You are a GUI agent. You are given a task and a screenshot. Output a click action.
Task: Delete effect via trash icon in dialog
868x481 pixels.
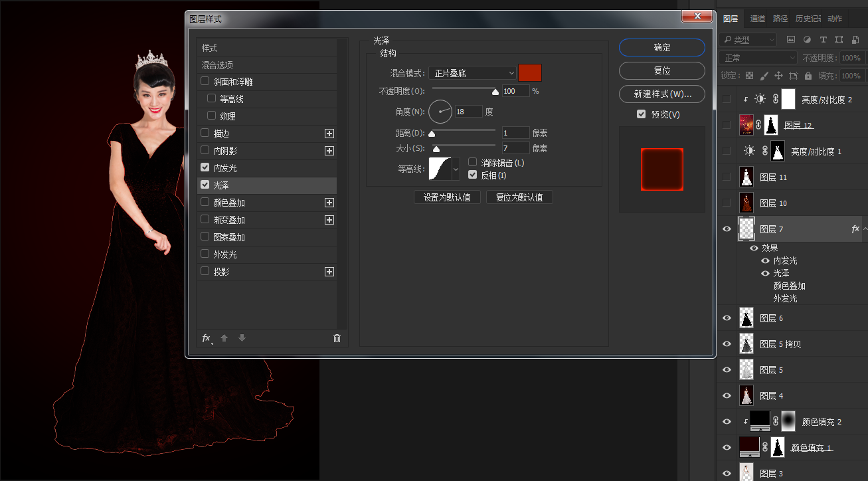[x=337, y=338]
